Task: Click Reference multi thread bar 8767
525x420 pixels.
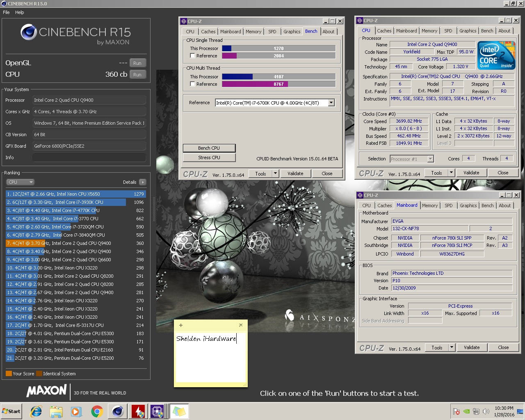Action: coord(278,84)
